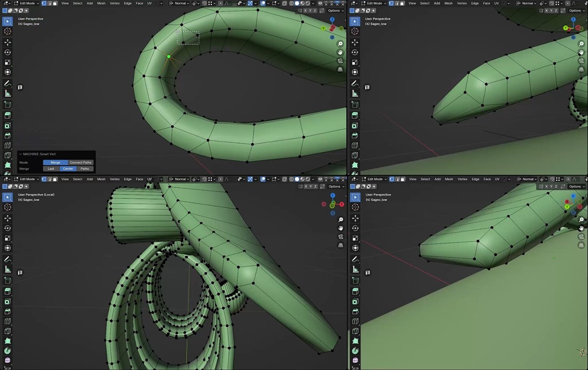The width and height of the screenshot is (588, 370).
Task: Click the blue Z axis on top-right gizmo
Action: 573,19
